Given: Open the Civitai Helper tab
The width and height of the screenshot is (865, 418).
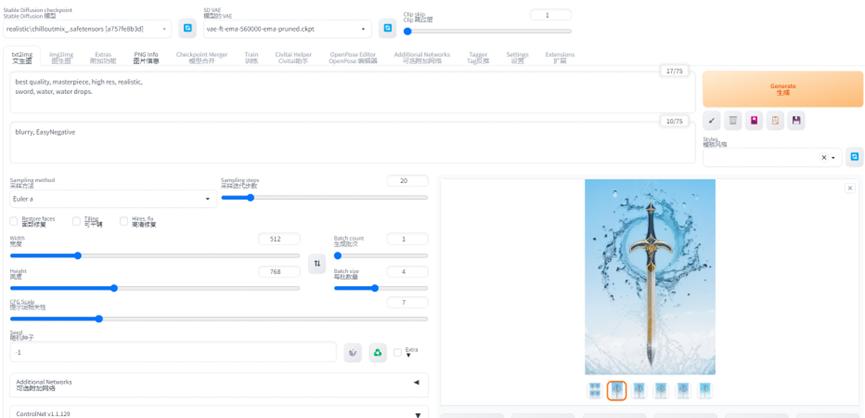Looking at the screenshot, I should pos(293,57).
